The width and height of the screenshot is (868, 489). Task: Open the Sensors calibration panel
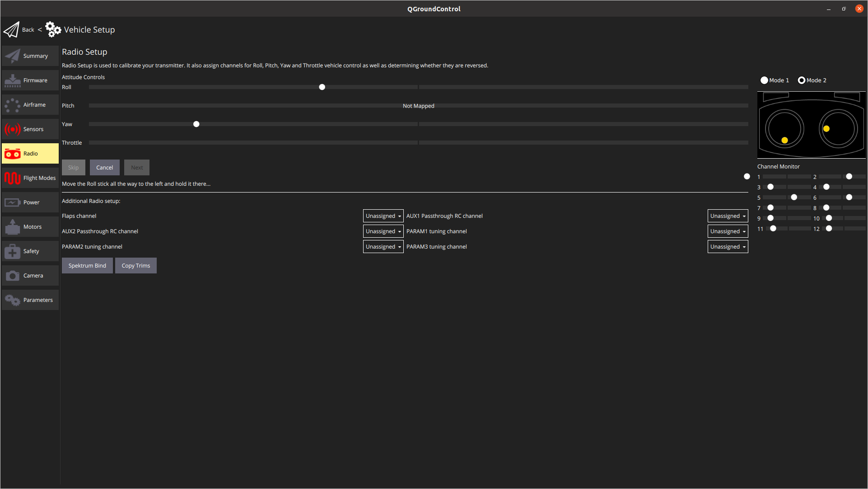pyautogui.click(x=30, y=129)
